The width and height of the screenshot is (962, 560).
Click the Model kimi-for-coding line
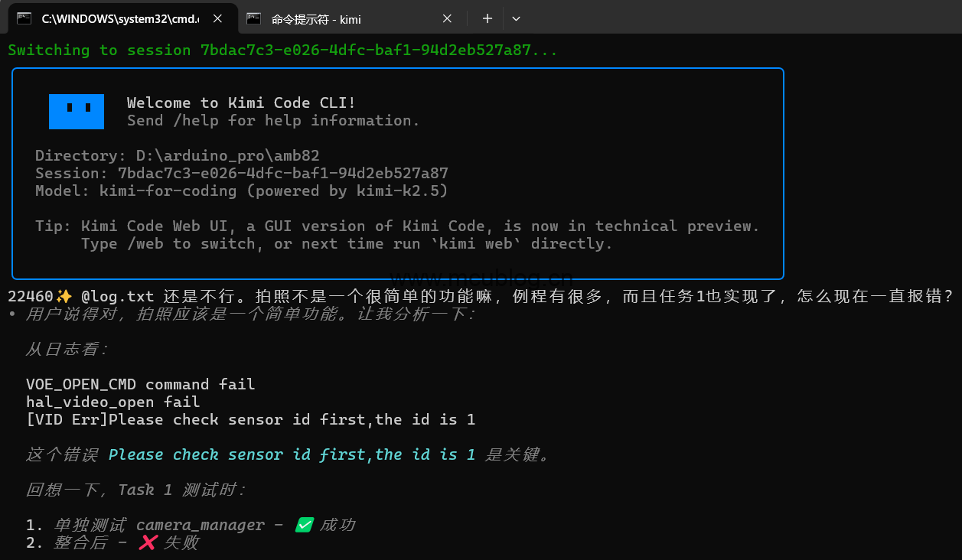(x=242, y=191)
